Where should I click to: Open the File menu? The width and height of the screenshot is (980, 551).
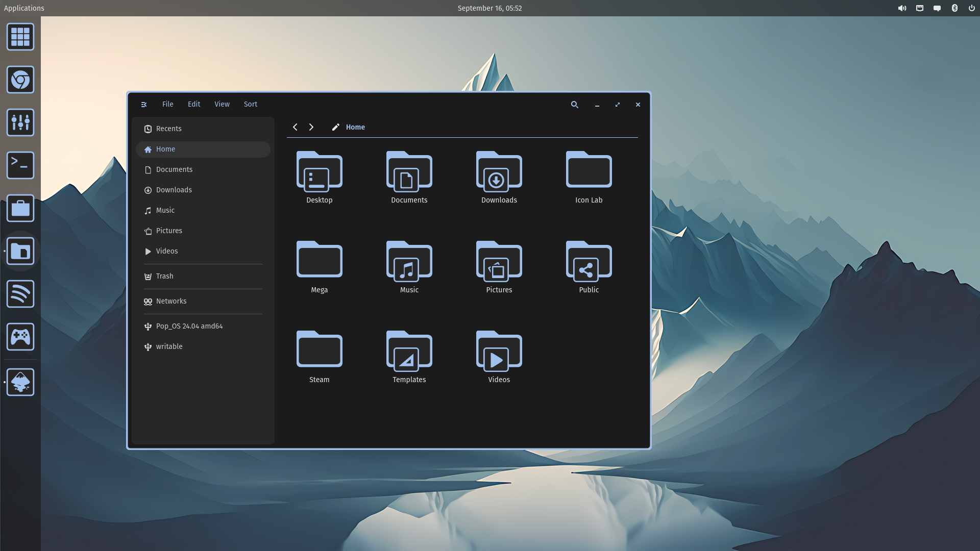(x=168, y=104)
